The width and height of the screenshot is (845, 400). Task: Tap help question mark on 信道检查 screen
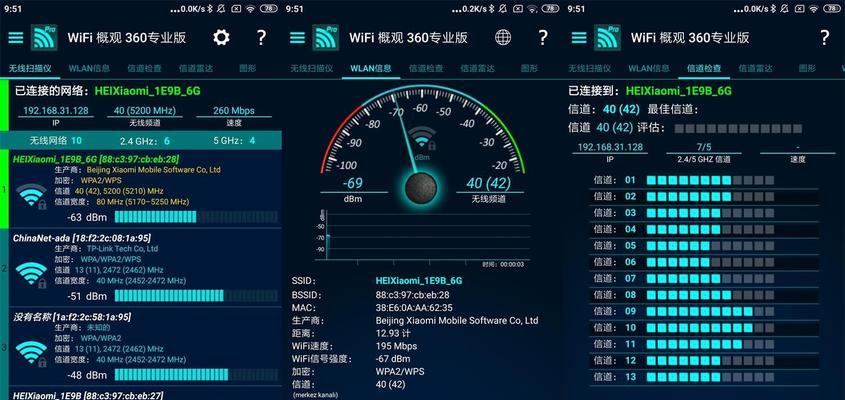coord(825,38)
